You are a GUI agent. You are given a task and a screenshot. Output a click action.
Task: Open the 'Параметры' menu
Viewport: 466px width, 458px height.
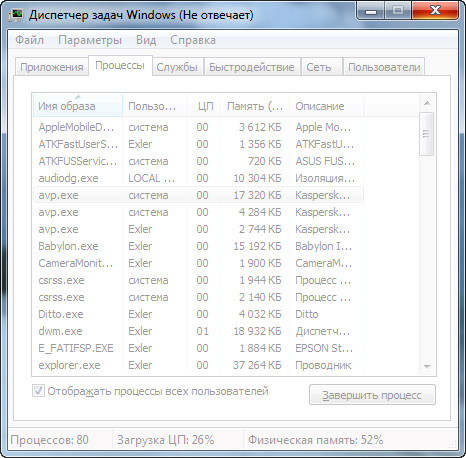[90, 40]
